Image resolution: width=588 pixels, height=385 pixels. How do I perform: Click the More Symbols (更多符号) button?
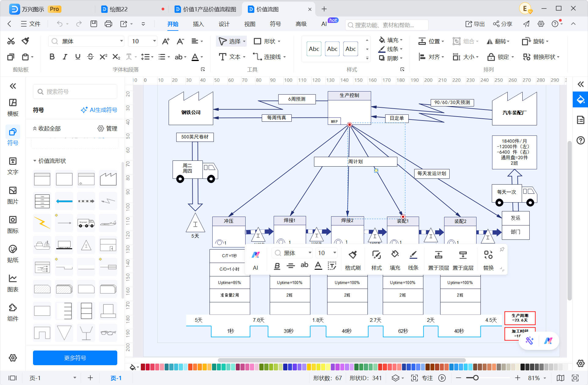click(x=75, y=358)
